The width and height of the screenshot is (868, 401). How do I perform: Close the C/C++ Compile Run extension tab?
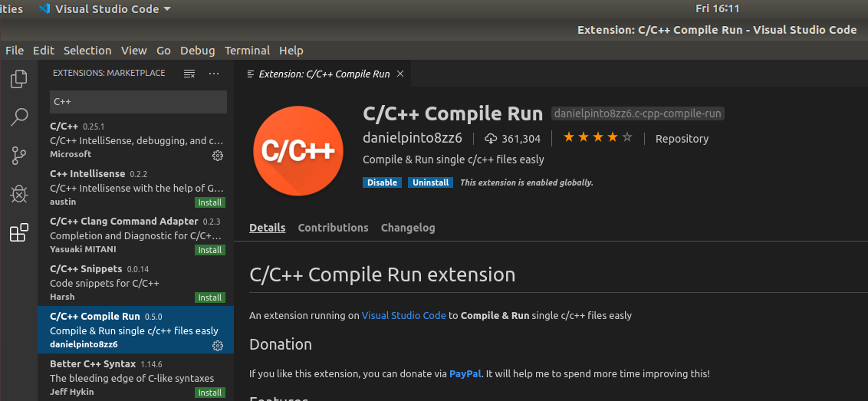(401, 74)
